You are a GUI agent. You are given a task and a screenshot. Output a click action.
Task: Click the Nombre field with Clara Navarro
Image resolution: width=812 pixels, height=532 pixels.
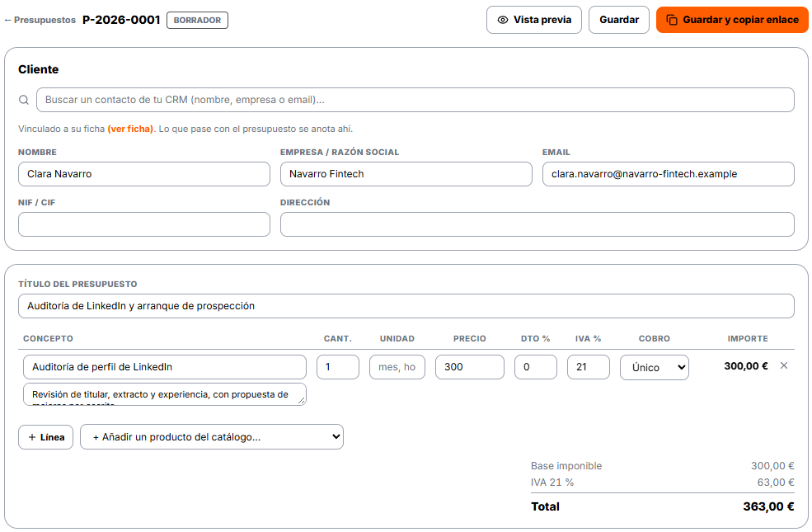click(144, 174)
